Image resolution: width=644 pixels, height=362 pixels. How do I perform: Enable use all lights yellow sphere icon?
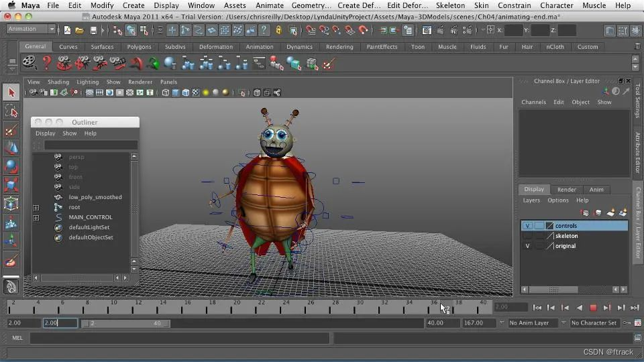point(205,93)
